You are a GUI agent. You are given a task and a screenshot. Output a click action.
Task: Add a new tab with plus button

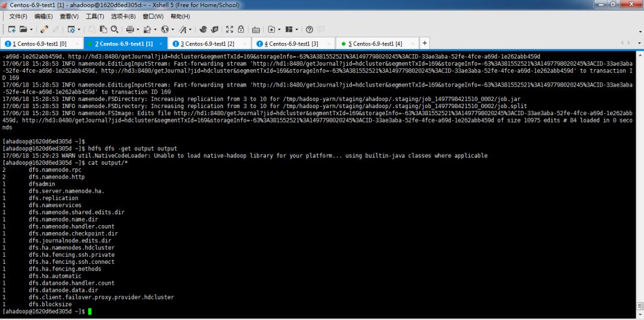425,43
